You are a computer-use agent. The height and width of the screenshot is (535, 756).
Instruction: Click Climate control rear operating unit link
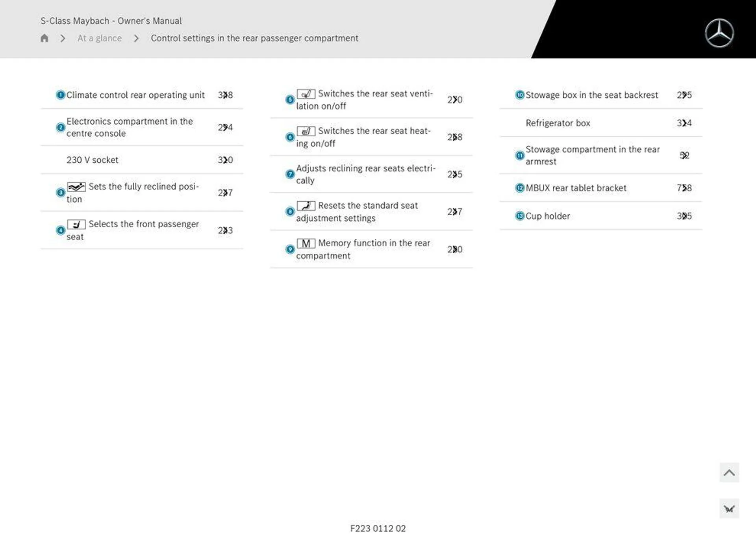click(x=136, y=94)
